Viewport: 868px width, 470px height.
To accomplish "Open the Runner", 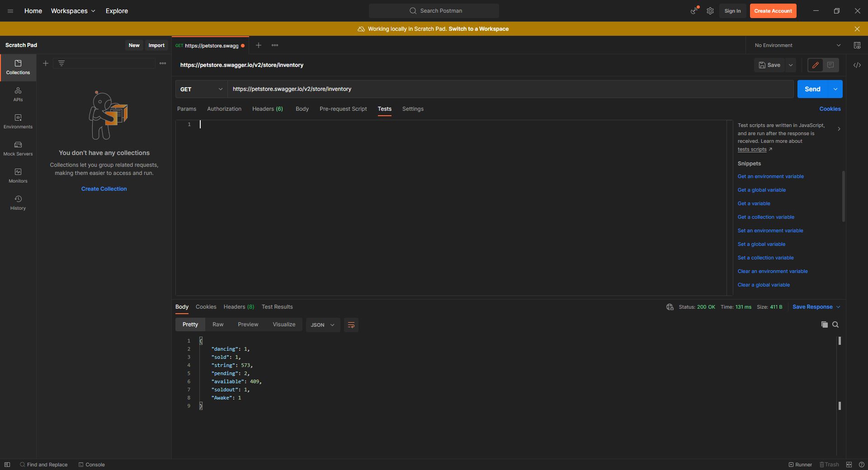I will pyautogui.click(x=800, y=465).
